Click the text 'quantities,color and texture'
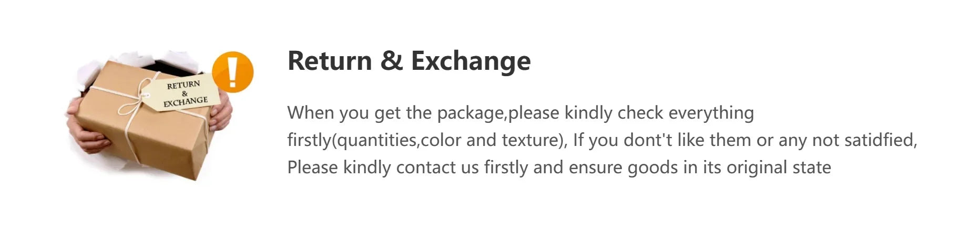This screenshot has height=231, width=980. (447, 140)
